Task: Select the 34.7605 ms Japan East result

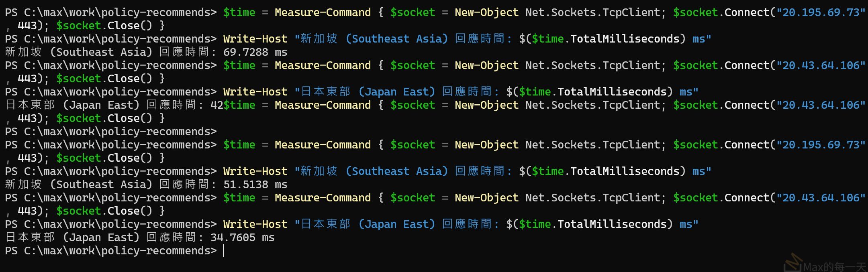Action: click(242, 237)
